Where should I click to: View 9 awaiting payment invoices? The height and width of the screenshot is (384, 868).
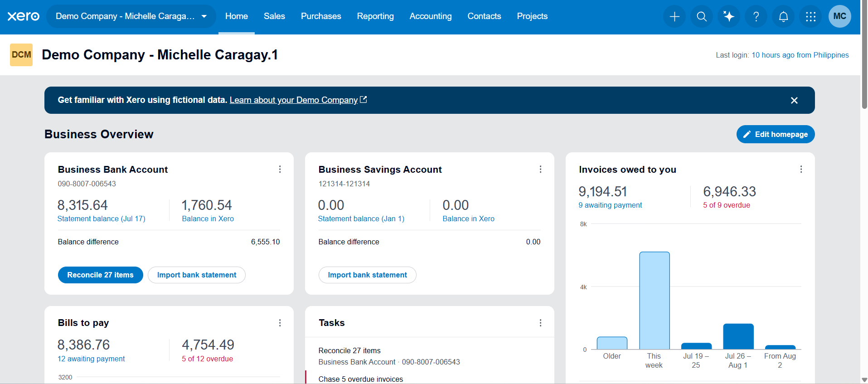(610, 205)
